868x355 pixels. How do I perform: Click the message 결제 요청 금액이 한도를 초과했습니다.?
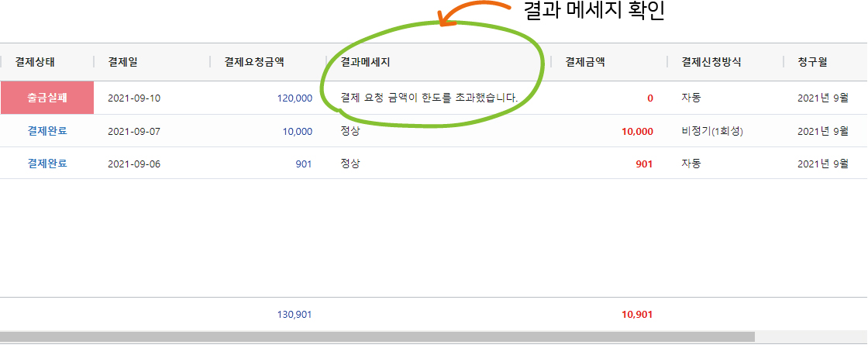[429, 98]
